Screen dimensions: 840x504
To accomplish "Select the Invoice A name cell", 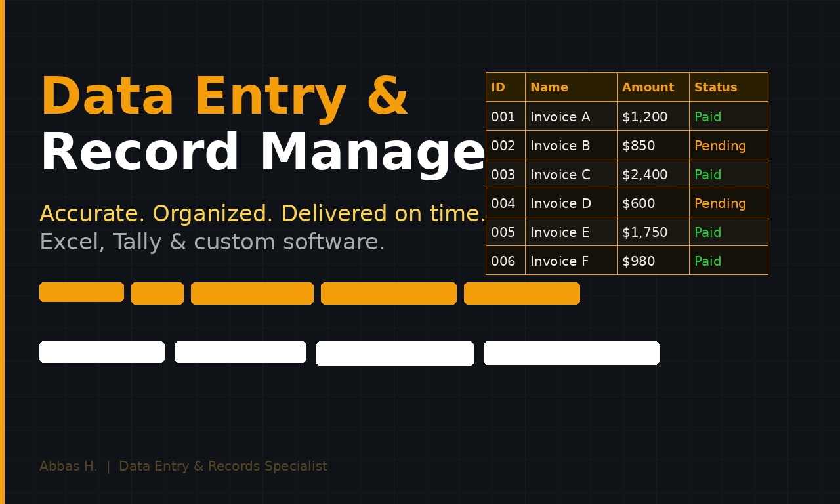I will tap(560, 117).
